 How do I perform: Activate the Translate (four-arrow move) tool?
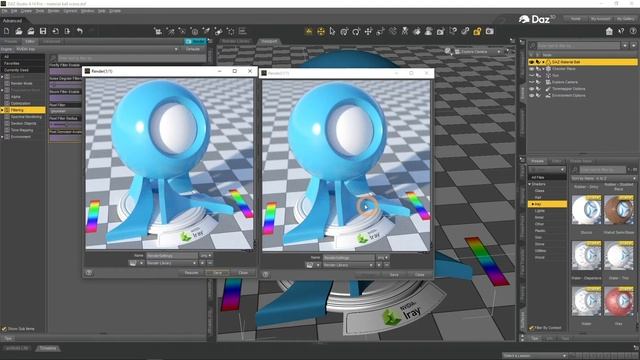[368, 31]
